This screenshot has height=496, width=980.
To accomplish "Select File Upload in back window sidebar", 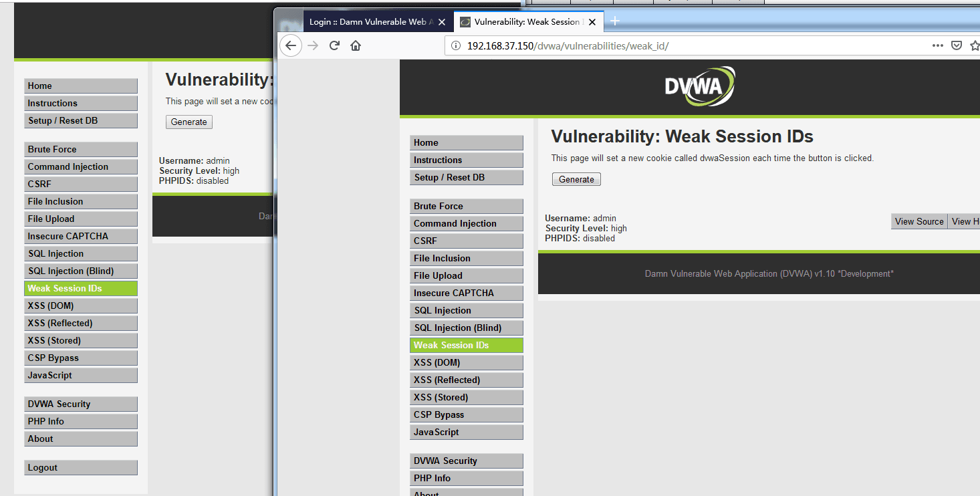I will [x=81, y=219].
